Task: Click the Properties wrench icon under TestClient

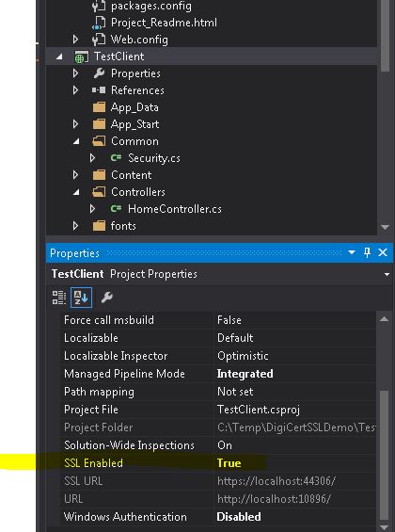Action: pos(99,73)
